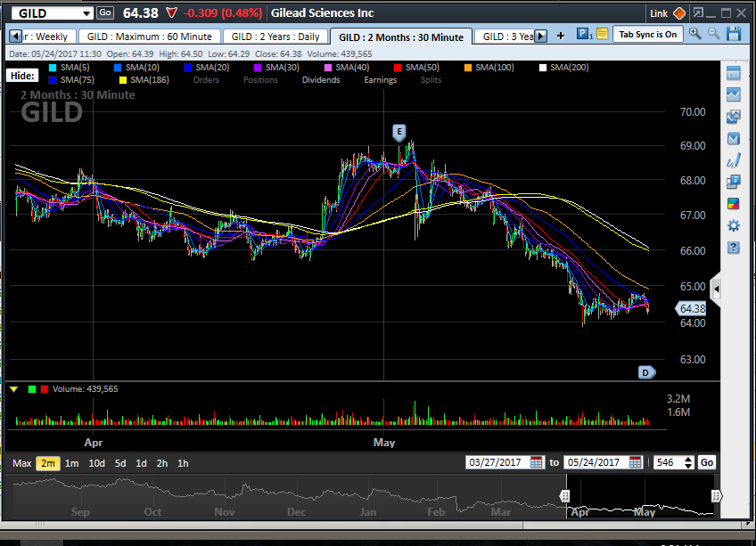Open chart style line icon in sidebar
Viewport: 756px width, 546px height.
point(734,94)
